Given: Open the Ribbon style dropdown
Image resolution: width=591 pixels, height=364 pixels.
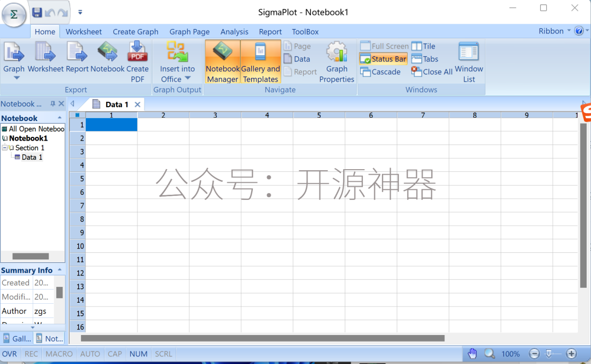Looking at the screenshot, I should (x=554, y=31).
